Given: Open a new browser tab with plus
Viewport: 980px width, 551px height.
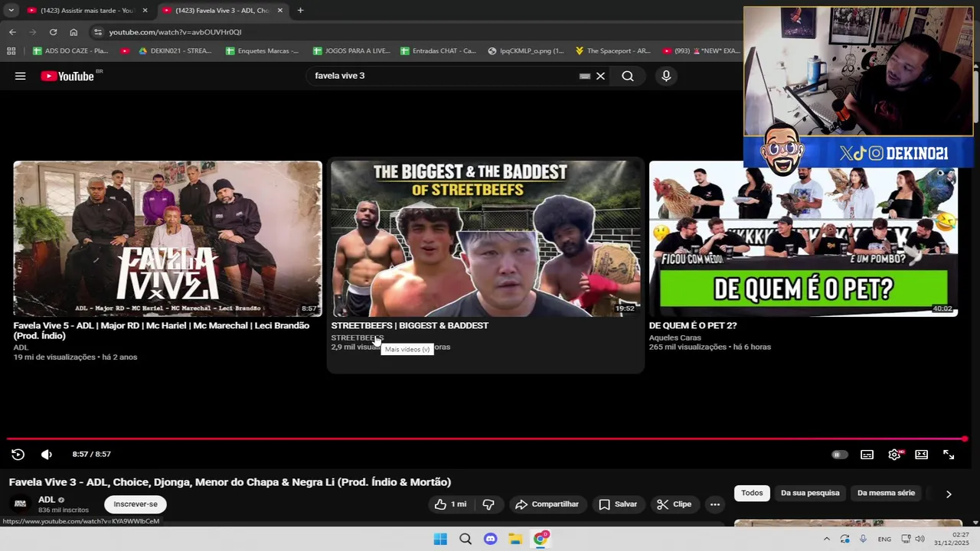Looking at the screenshot, I should pos(300,11).
